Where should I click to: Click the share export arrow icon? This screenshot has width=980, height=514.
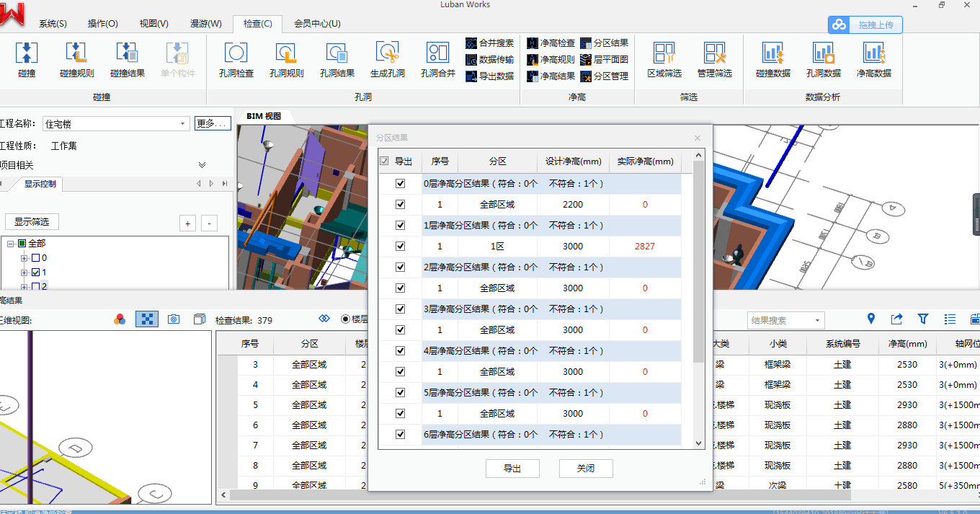pos(896,319)
